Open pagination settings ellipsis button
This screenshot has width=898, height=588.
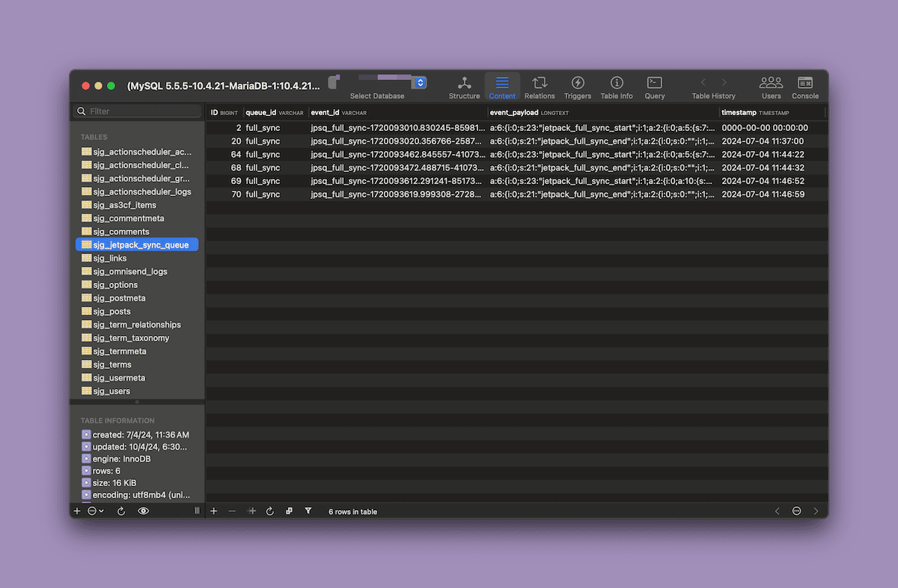(x=797, y=511)
